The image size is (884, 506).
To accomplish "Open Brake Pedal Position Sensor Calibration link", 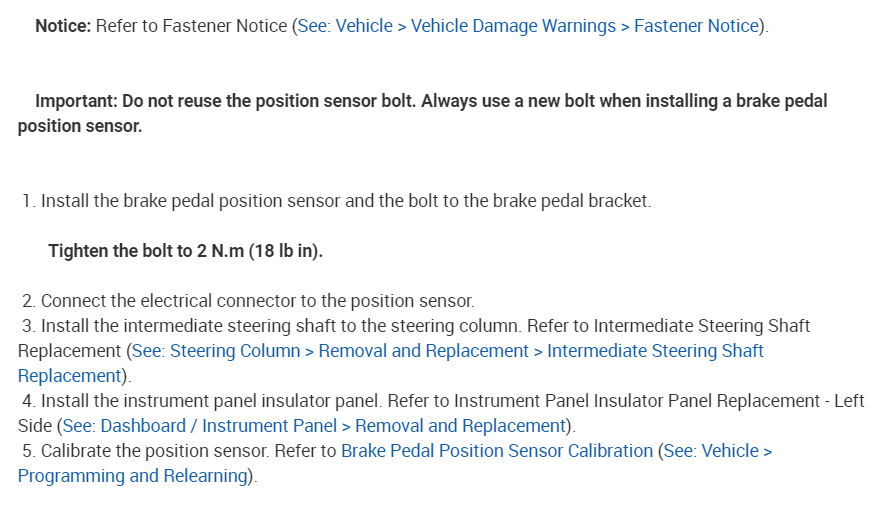I will (x=496, y=451).
